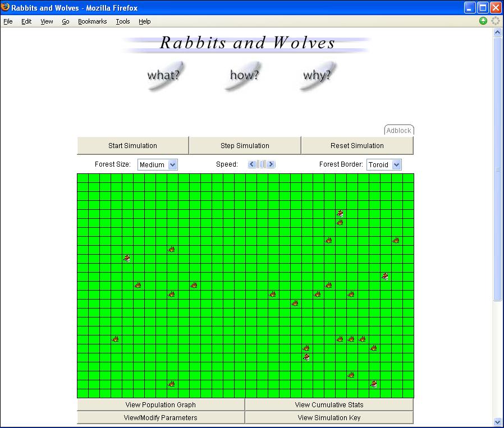Select the "why?" header image link
The width and height of the screenshot is (504, 428).
317,75
